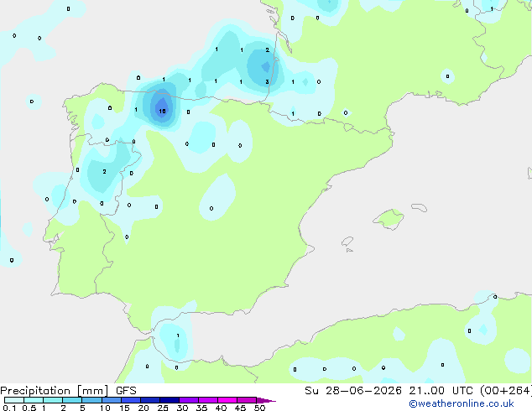Select the 1–2 mm legend color swatch
532x411 pixels.
point(53,400)
